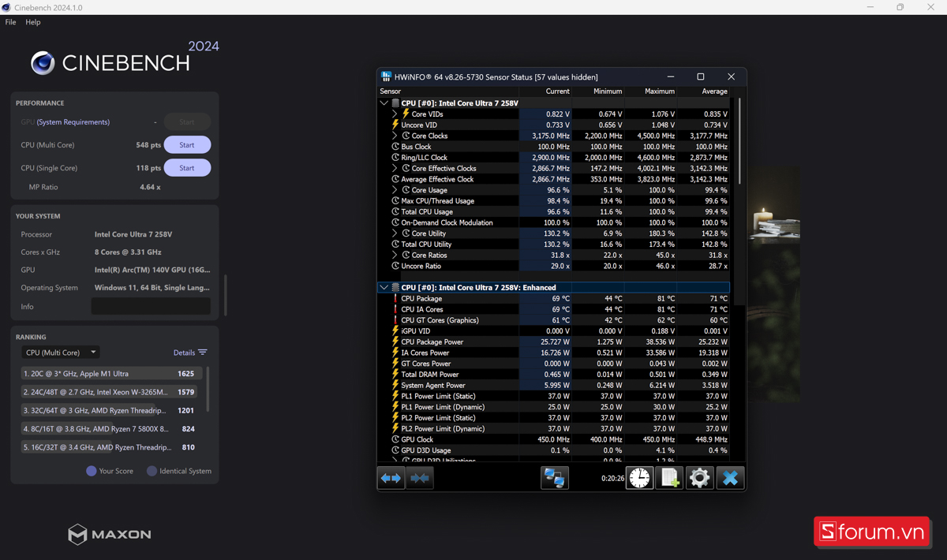Click the Minimum column header

click(597, 91)
